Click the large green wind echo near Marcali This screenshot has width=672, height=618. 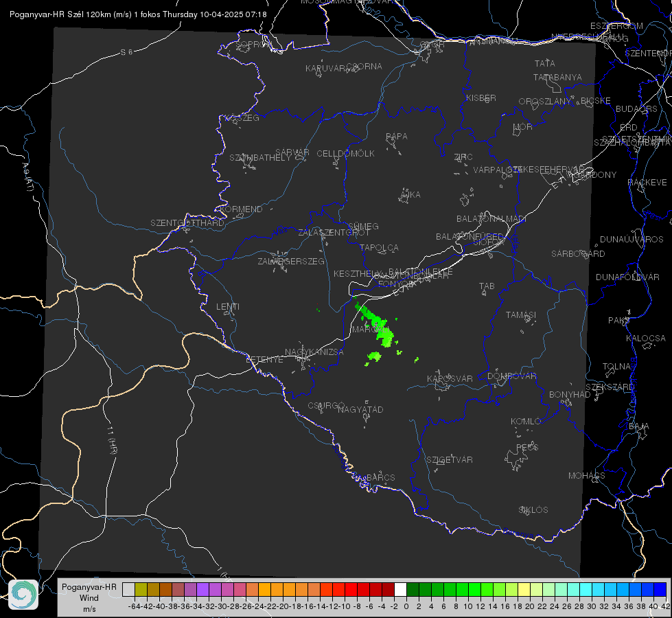376,323
